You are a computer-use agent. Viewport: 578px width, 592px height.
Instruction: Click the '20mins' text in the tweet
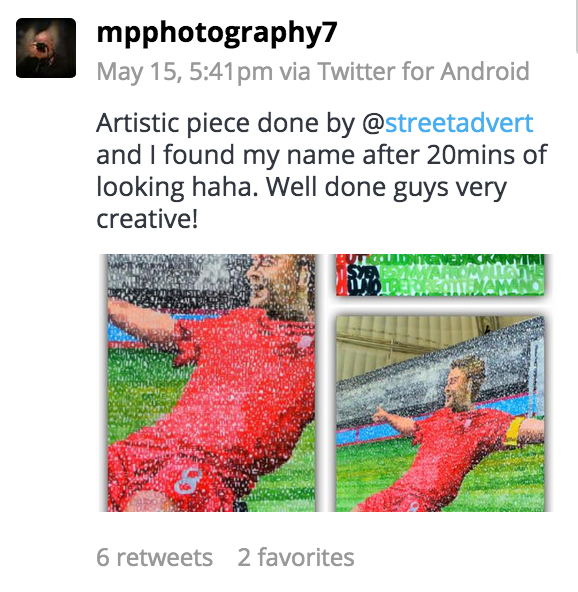470,155
